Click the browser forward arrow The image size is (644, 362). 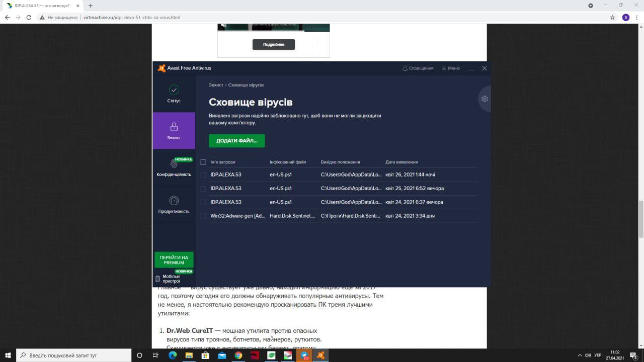pyautogui.click(x=18, y=17)
